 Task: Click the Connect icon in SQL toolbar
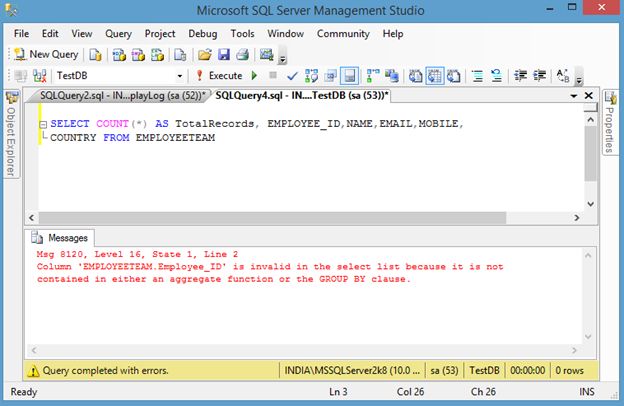[x=21, y=76]
